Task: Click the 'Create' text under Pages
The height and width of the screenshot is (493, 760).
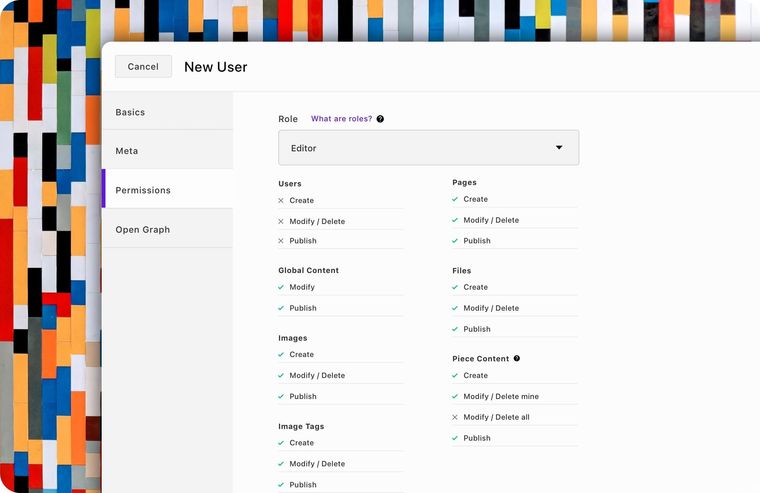Action: point(475,199)
